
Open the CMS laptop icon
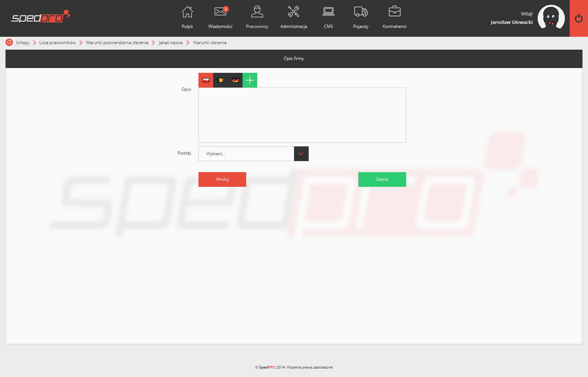[328, 12]
